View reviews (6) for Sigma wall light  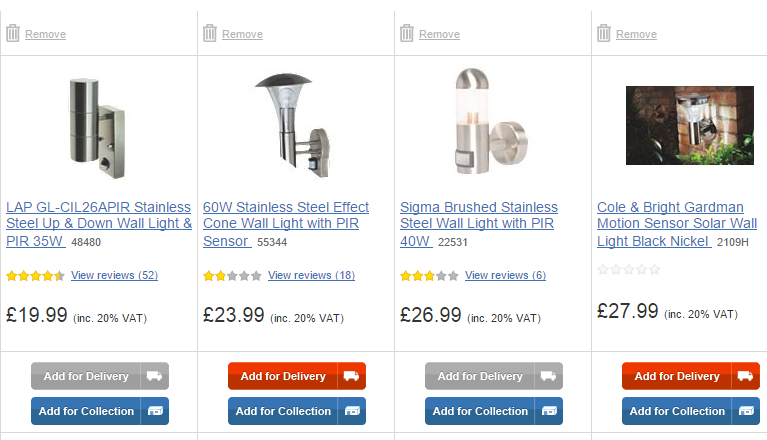click(505, 275)
